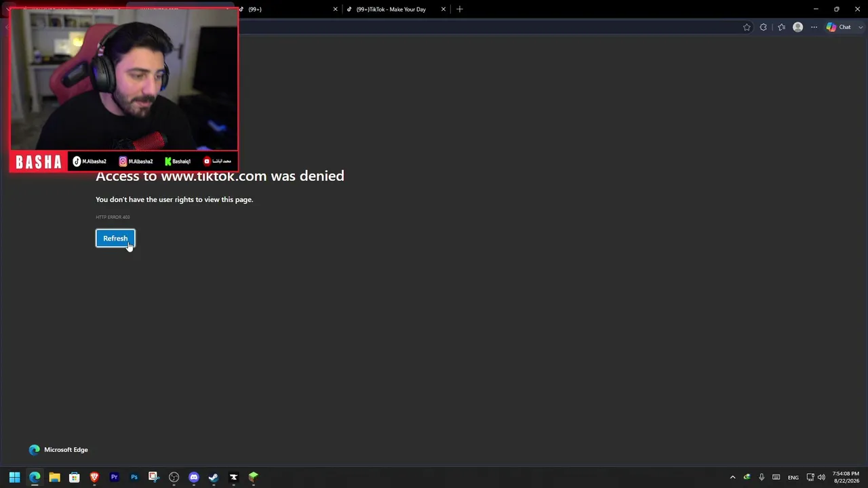Add this page to favorites with the star icon
Image resolution: width=868 pixels, height=488 pixels.
point(747,27)
